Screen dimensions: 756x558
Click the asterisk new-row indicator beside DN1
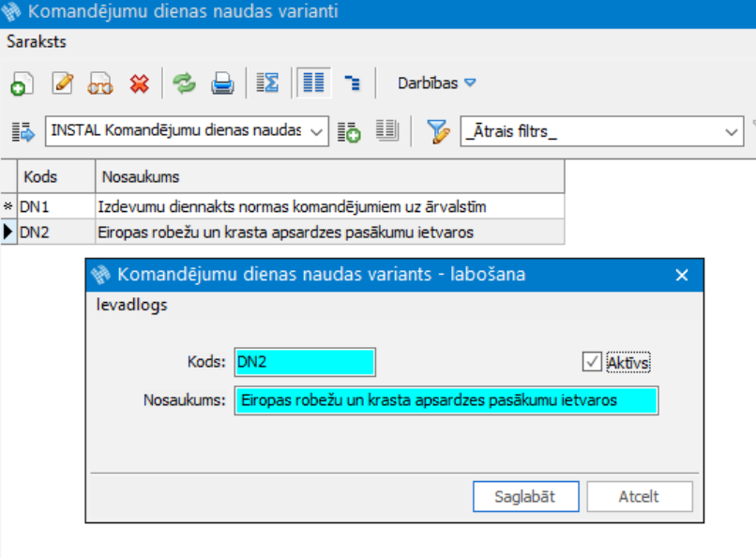8,206
